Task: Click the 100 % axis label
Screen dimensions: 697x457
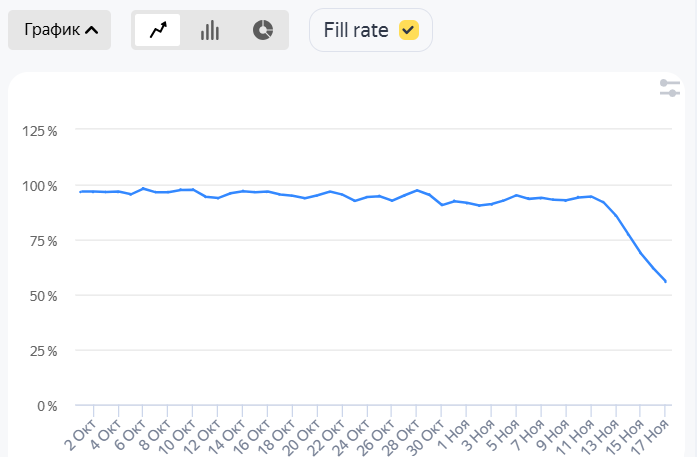Action: (40, 186)
